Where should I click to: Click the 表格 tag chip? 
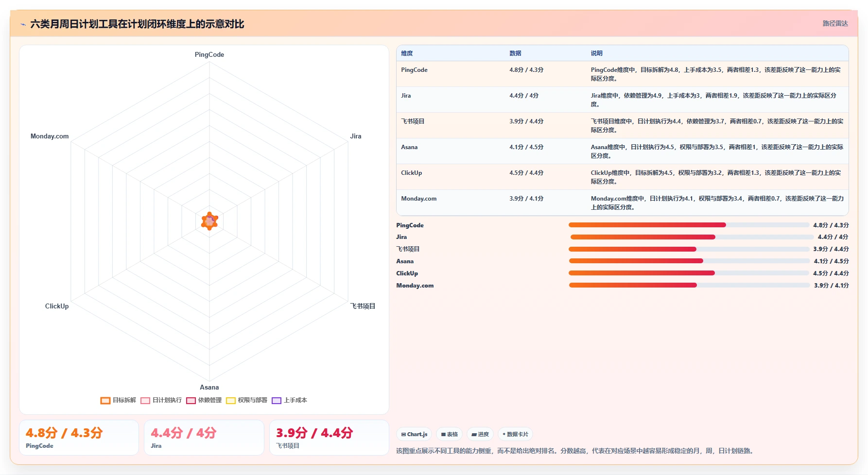coord(450,434)
